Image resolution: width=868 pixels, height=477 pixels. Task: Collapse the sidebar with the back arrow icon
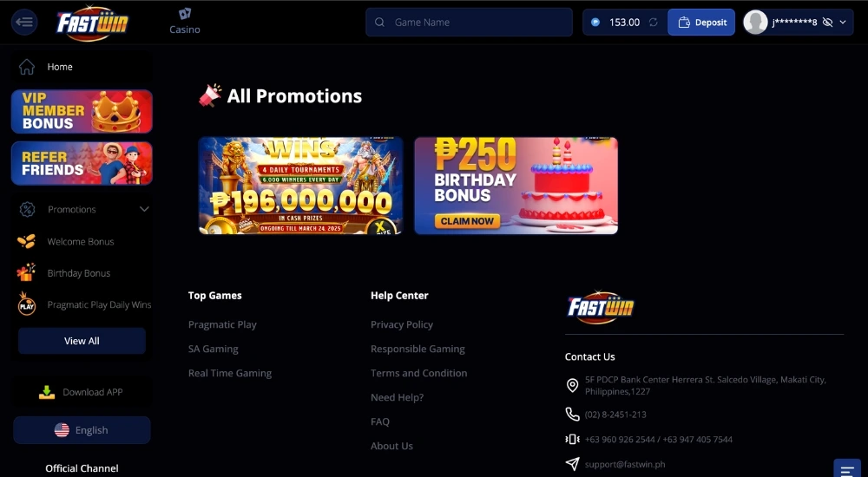click(24, 23)
